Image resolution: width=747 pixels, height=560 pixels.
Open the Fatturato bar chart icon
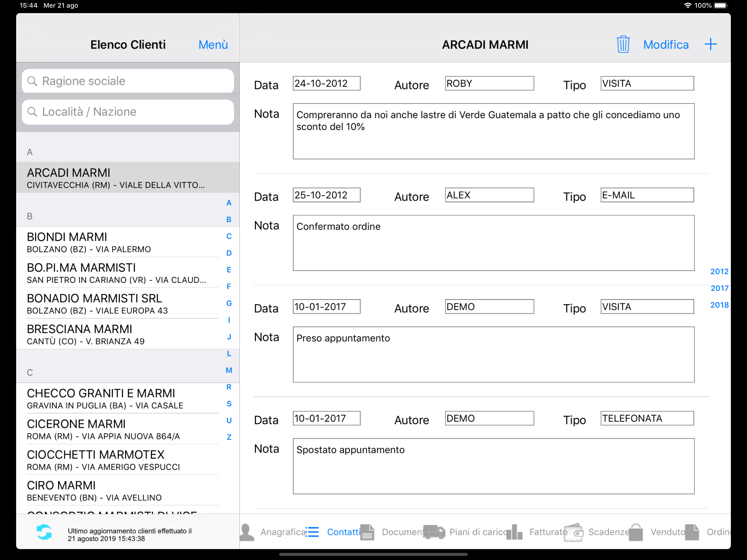click(515, 532)
